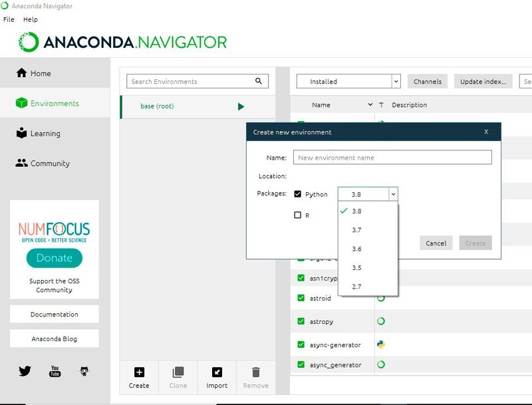The height and width of the screenshot is (405, 532).
Task: Toggle the asn1crypto package checkbox
Action: pyautogui.click(x=301, y=278)
